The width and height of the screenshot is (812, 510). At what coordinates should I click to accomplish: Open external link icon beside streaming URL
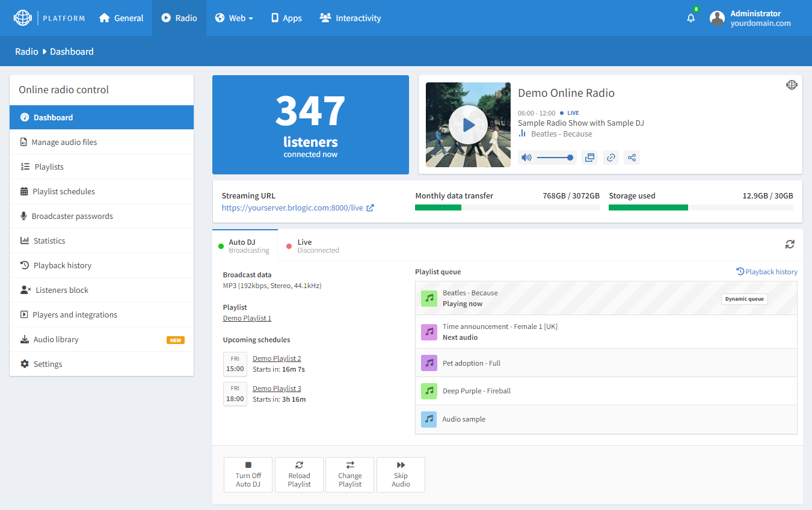(371, 208)
